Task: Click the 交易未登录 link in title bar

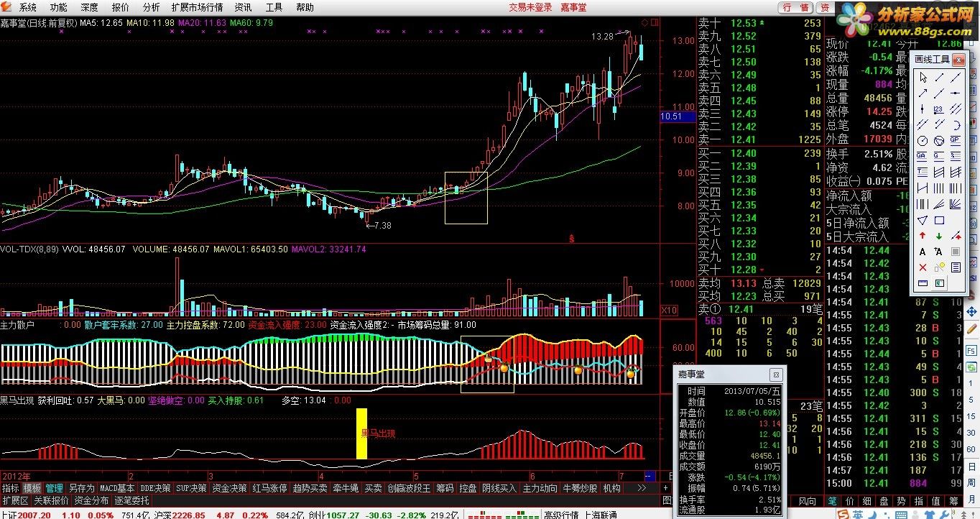Action: pos(531,7)
